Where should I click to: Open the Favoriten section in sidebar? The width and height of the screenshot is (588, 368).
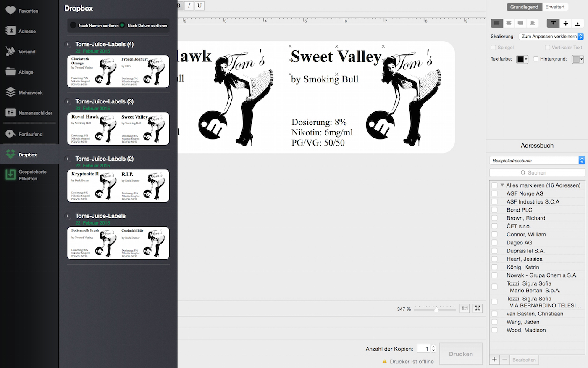28,11
